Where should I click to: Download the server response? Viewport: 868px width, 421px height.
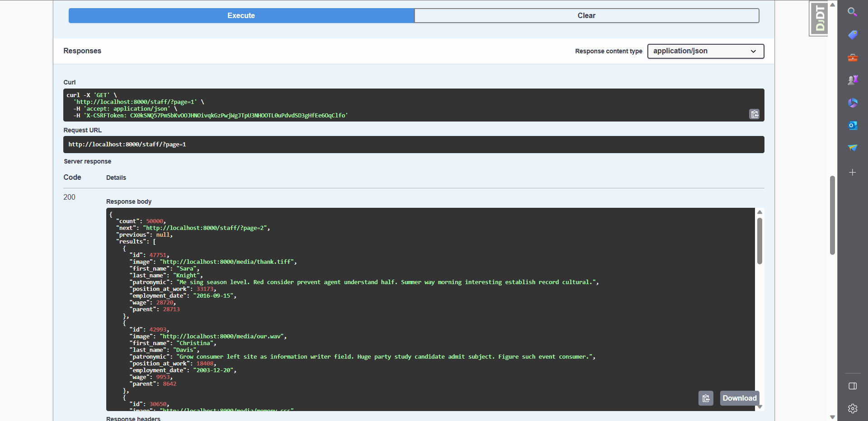(x=740, y=398)
